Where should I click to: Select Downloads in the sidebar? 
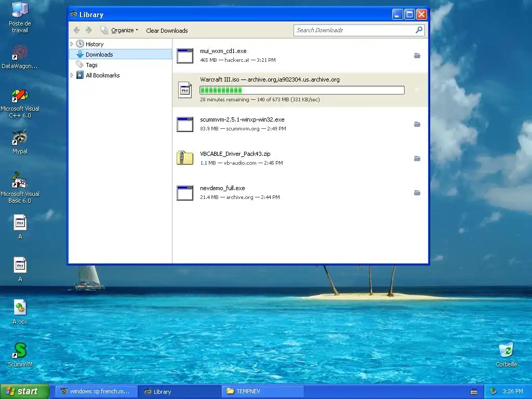click(x=121, y=54)
